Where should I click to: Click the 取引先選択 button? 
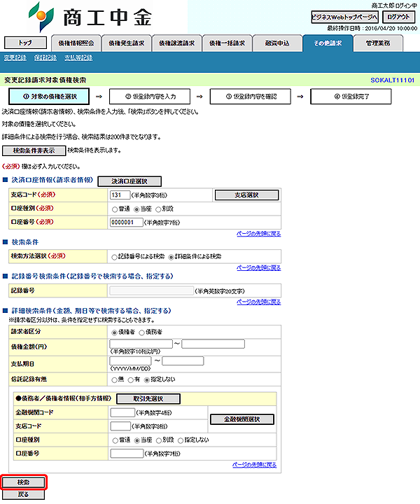pos(148,399)
